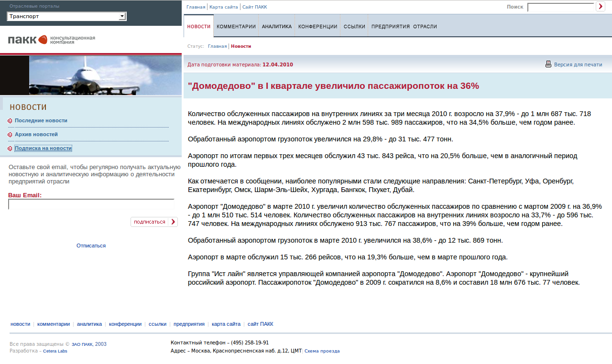Expand the Отраслевые порталы selector list
The height and width of the screenshot is (364, 612).
[122, 16]
